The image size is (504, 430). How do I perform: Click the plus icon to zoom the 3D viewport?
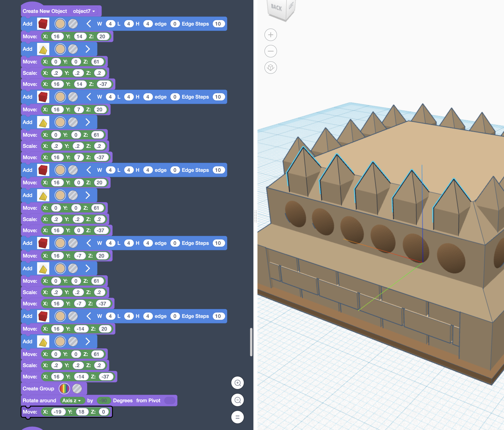pyautogui.click(x=271, y=35)
